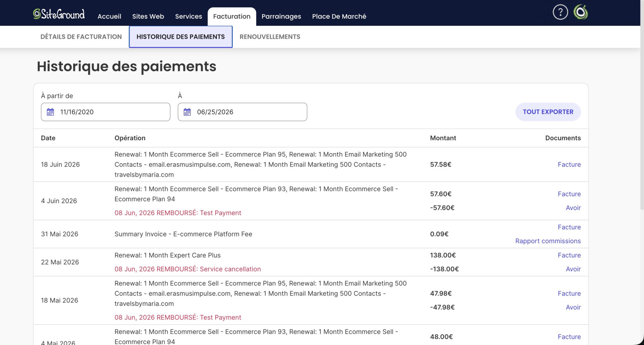Viewport: 644px width, 345px height.
Task: Select the 31 Mai 2026 date cell
Action: pos(59,234)
